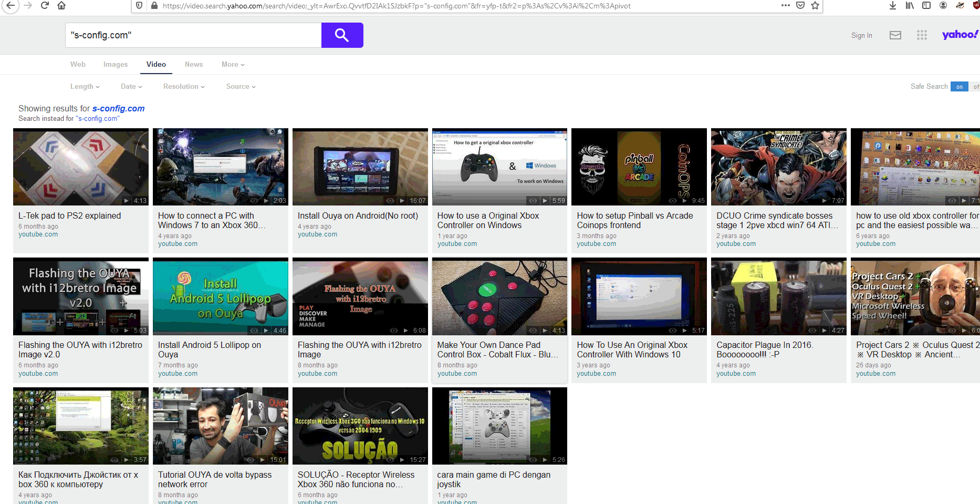Switch to the Web tab
Screen dimensions: 980x504
point(78,64)
